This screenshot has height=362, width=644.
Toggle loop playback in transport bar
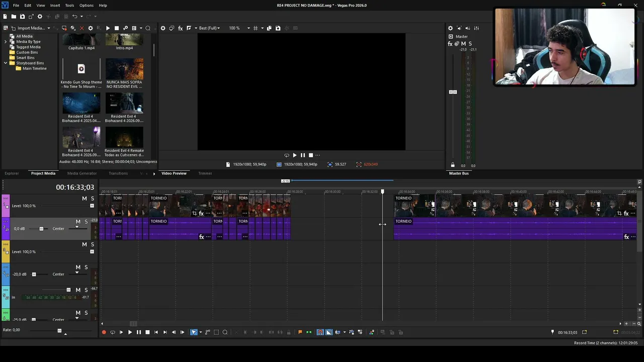click(x=113, y=332)
